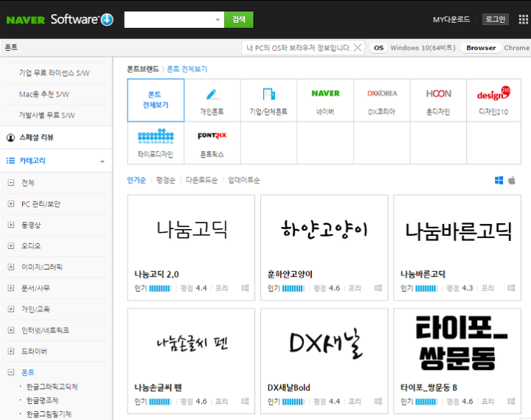This screenshot has width=531, height=420.
Task: Open the apps grid icon in header
Action: (524, 20)
